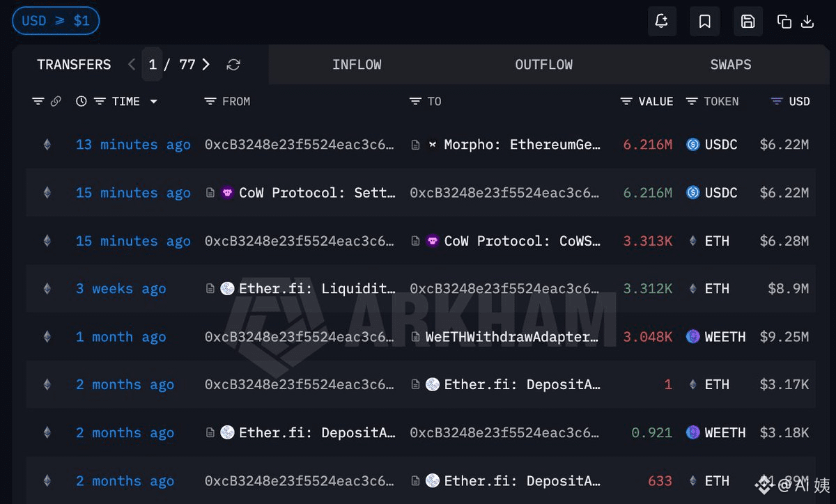
Task: Open CoW Protocol: CoWS... recipient
Action: [x=522, y=241]
